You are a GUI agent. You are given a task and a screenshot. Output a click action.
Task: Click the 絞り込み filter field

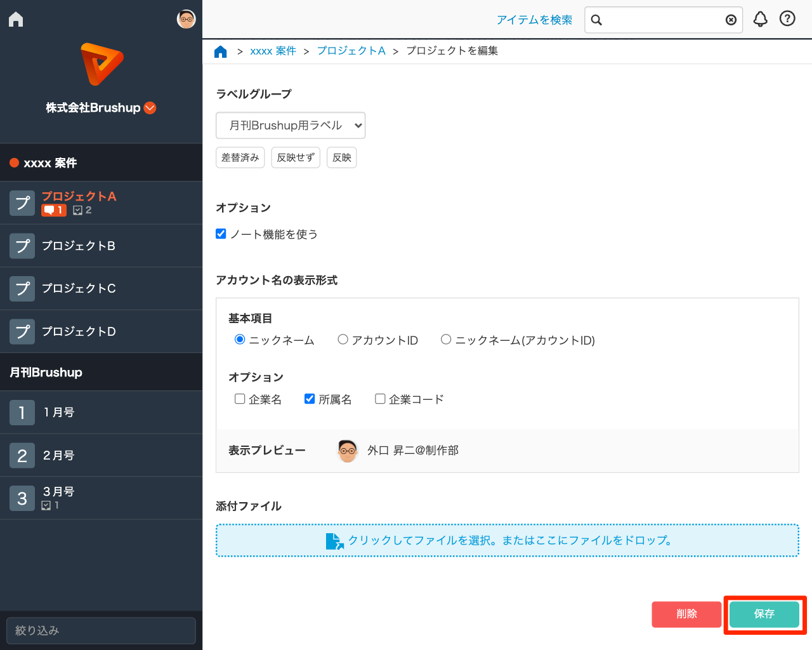coord(101,631)
